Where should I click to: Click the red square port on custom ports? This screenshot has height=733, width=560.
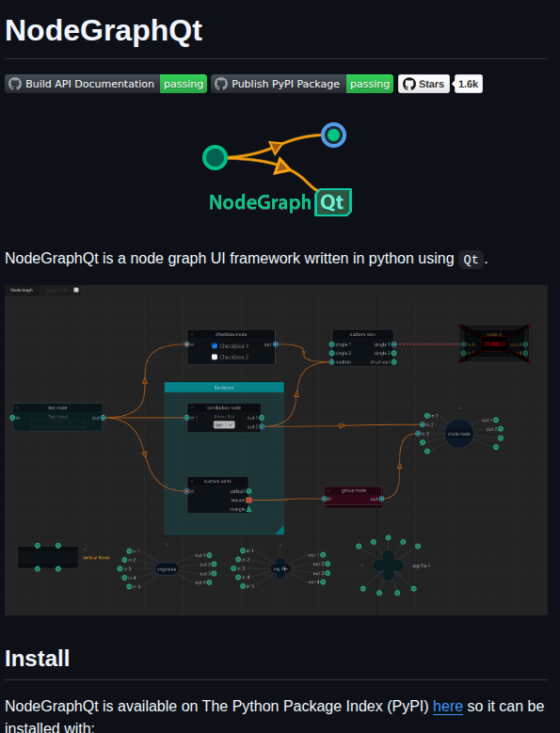(248, 500)
